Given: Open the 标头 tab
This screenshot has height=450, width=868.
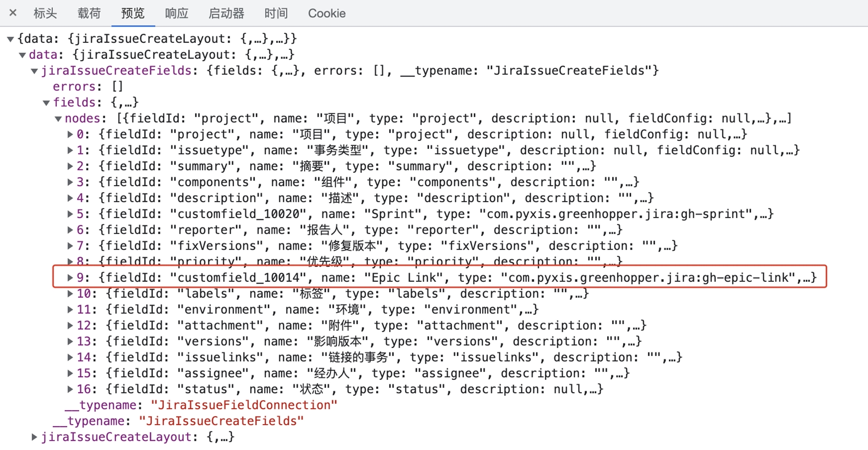Looking at the screenshot, I should click(x=45, y=13).
